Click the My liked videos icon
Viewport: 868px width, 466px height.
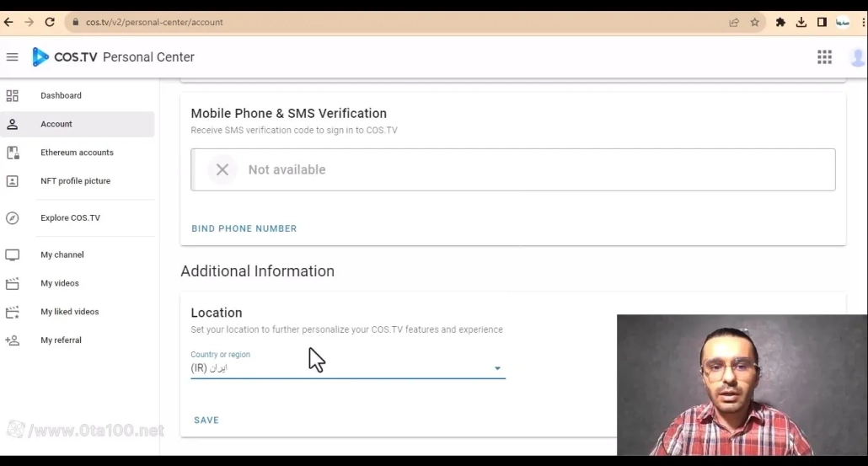click(x=13, y=312)
